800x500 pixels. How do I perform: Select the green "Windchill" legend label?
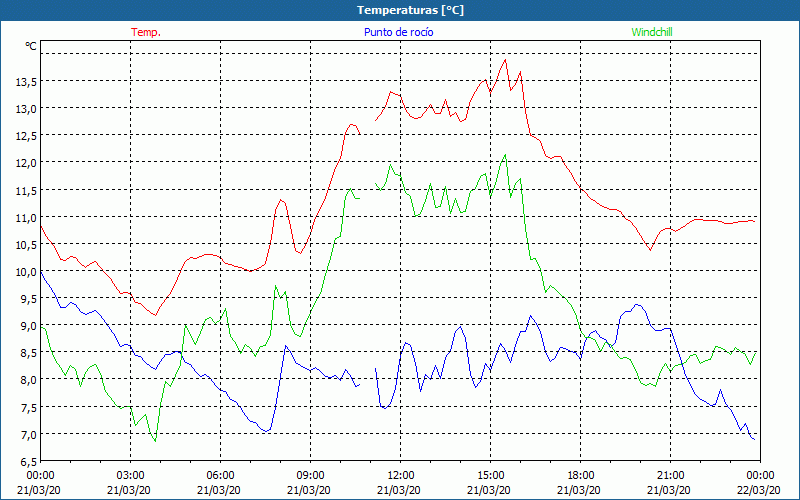(x=652, y=32)
